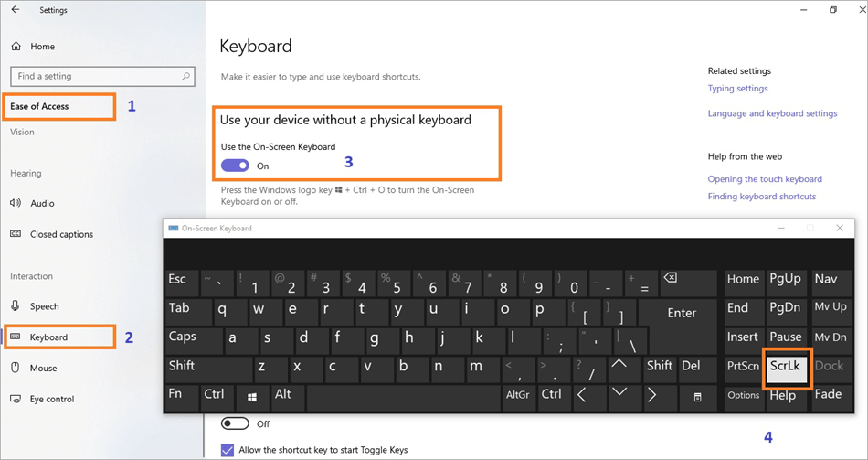Tap the Fade key

pos(831,397)
